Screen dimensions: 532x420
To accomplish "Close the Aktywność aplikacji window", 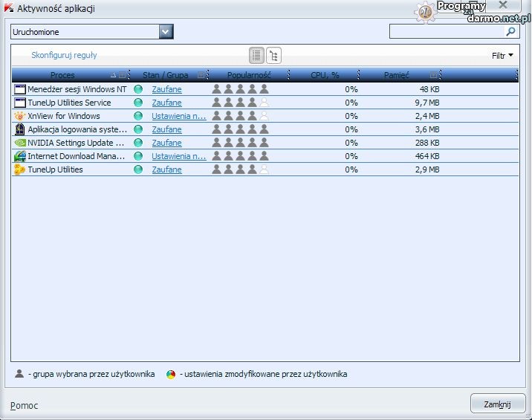I will coord(503,4).
